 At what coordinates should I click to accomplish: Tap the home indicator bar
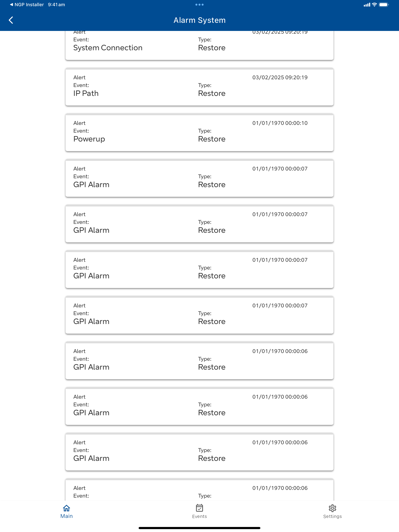(199, 528)
